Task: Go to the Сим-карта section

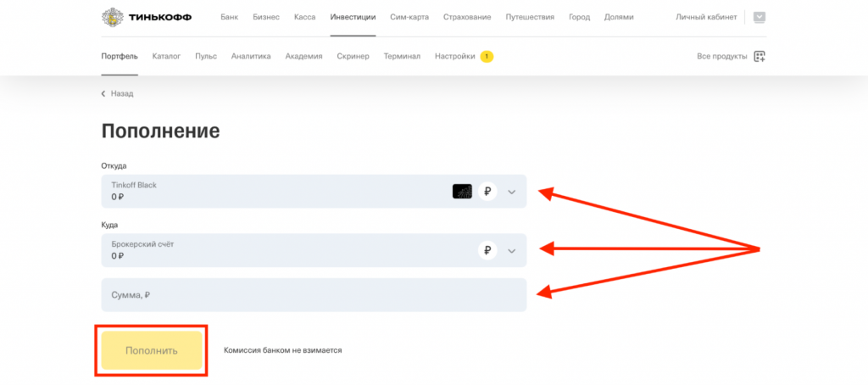Action: [x=409, y=17]
